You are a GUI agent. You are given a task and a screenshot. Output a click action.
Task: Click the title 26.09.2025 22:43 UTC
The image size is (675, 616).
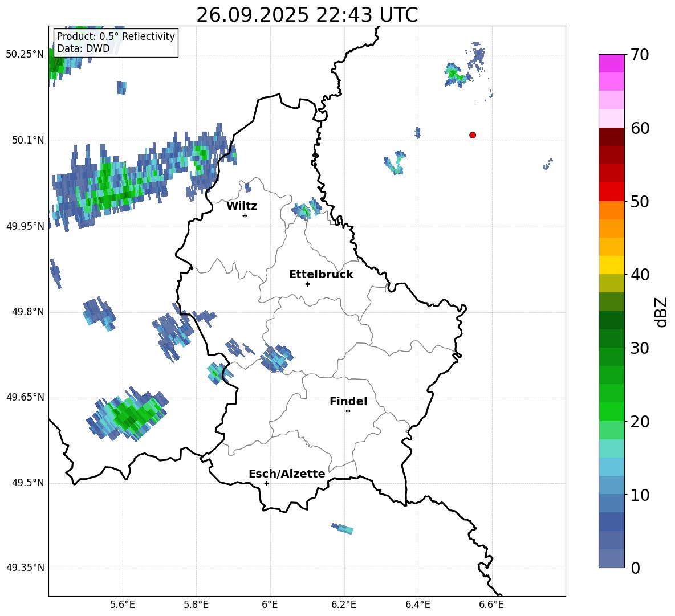[307, 15]
